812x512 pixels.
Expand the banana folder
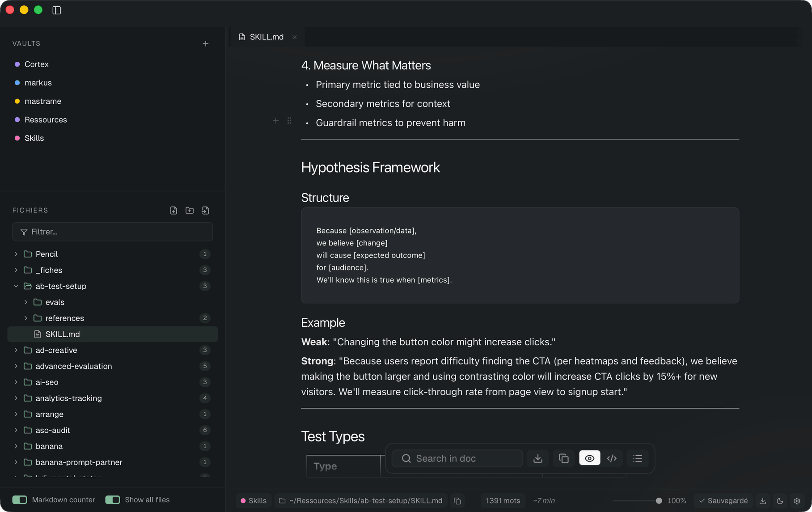tap(16, 446)
